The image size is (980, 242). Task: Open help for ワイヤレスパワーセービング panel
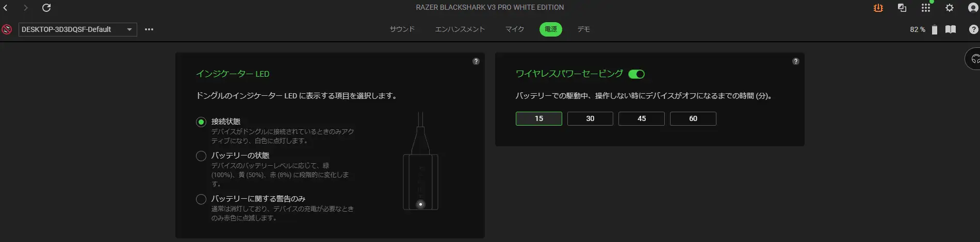tap(796, 61)
